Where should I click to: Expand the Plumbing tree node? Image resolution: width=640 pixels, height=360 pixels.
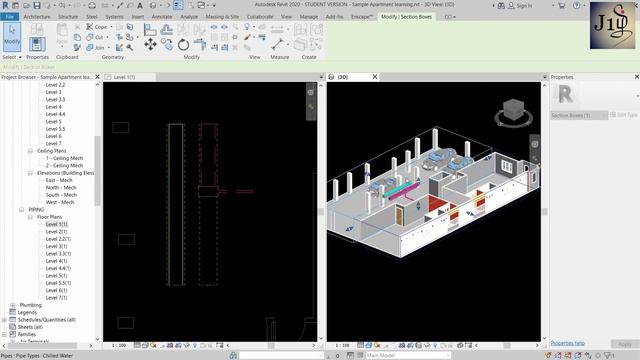tap(13, 305)
